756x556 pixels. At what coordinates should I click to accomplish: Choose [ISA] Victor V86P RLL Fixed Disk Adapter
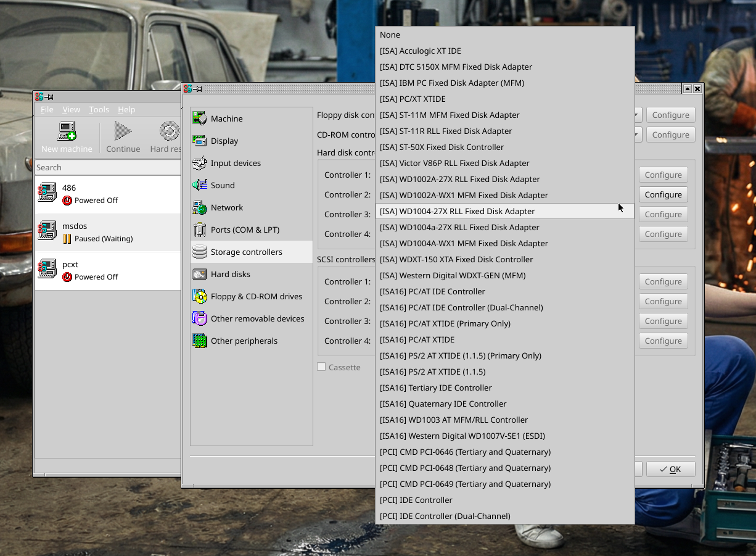pos(505,163)
